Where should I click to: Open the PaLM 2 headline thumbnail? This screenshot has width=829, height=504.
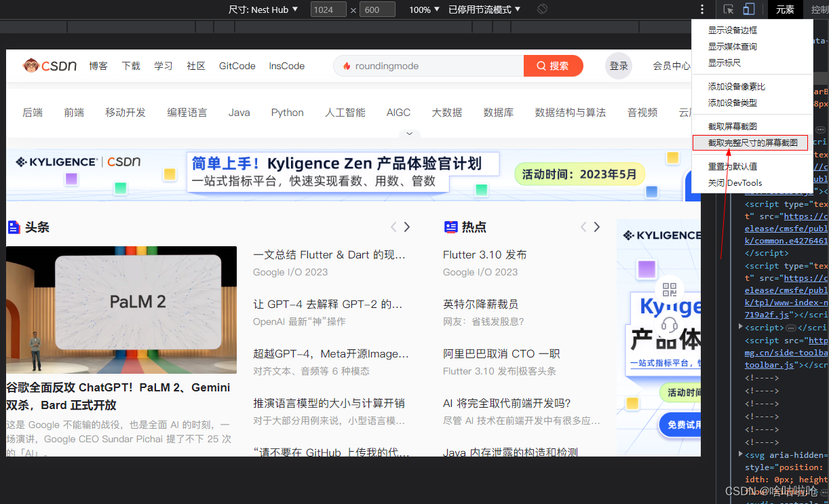pyautogui.click(x=121, y=310)
